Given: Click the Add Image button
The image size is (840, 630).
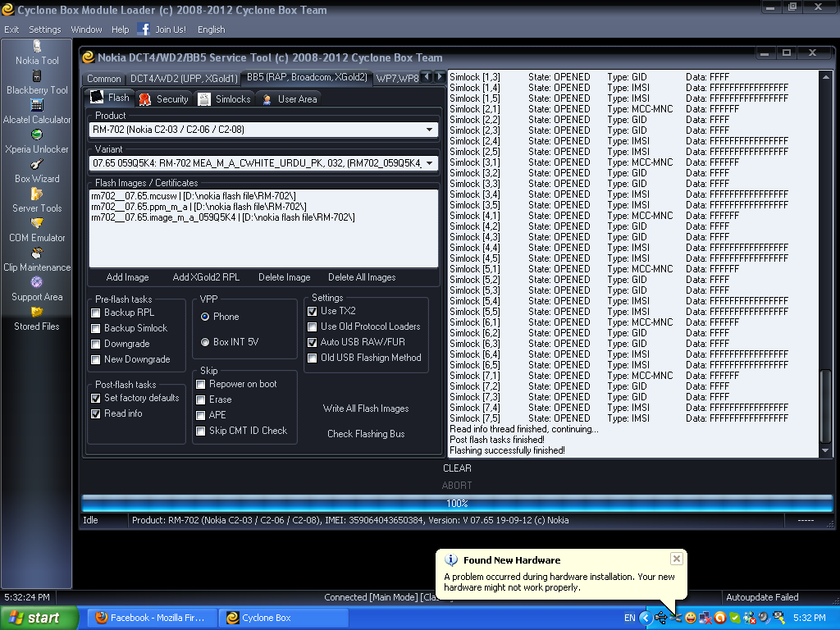Looking at the screenshot, I should [x=127, y=277].
